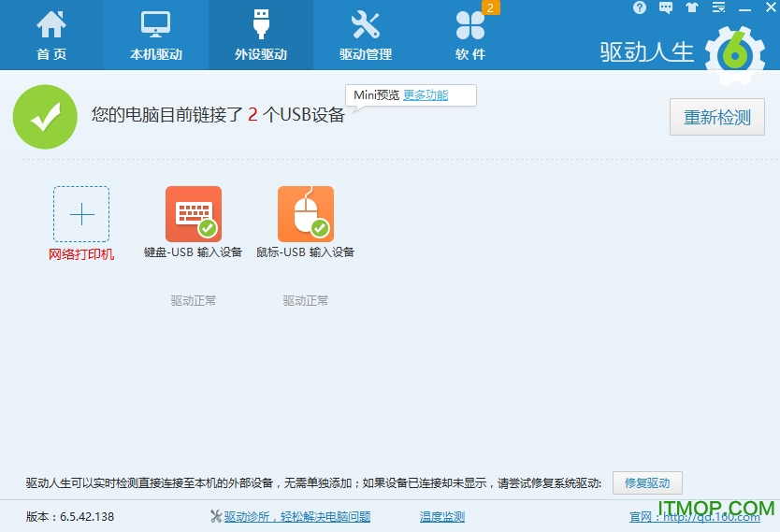
Task: Add a network printer via plus box
Action: click(81, 214)
